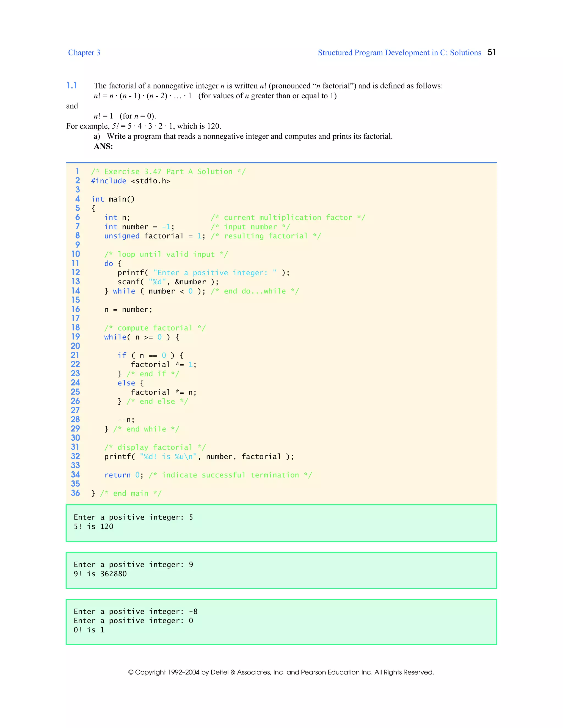Click the output 'Enter a positive integer: -8'
Viewport: 563px width, 728px height.
coord(136,612)
